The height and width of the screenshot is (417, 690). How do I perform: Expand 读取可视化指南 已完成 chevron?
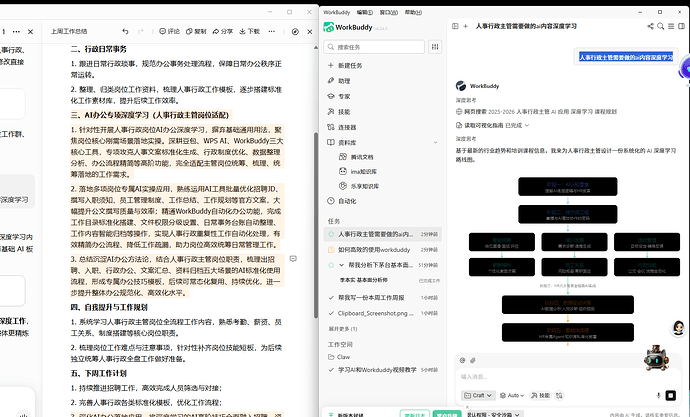(x=527, y=125)
